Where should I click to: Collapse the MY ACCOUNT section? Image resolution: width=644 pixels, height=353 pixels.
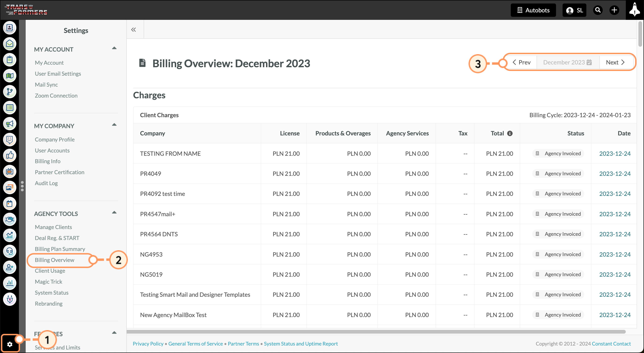point(114,48)
